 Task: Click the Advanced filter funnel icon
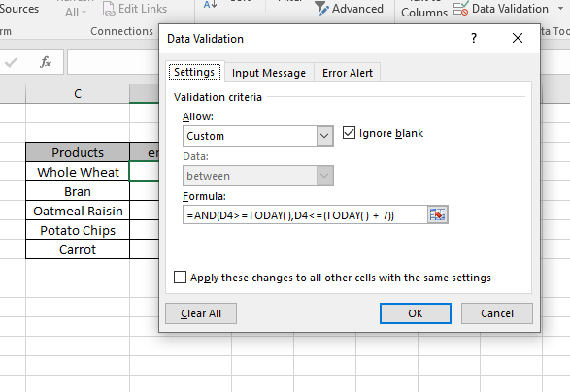pos(321,8)
